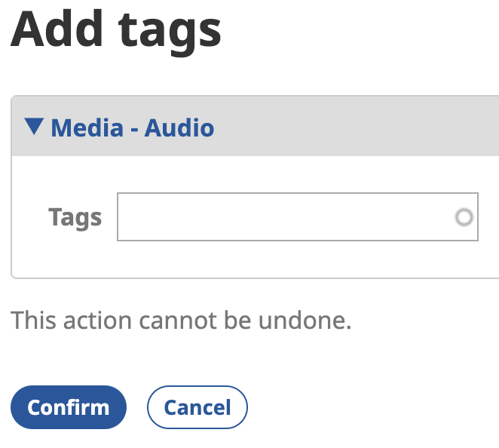
Task: Toggle the blue disclosure arrow beside Media - Audio
Action: tap(34, 127)
